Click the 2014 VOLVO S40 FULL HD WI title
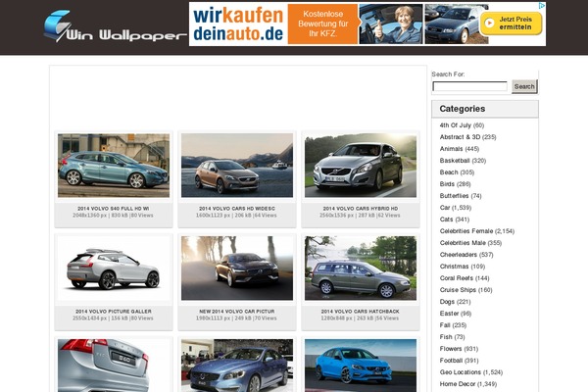Viewport: 588px width, 392px height. (114, 209)
